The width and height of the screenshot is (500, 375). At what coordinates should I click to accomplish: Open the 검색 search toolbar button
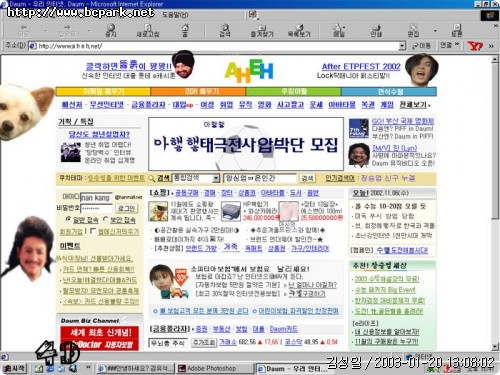click(225, 30)
